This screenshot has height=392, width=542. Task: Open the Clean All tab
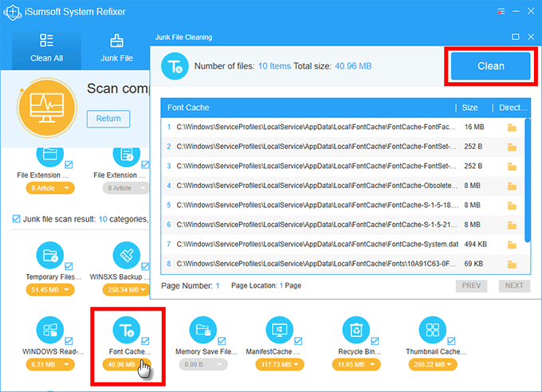(46, 50)
